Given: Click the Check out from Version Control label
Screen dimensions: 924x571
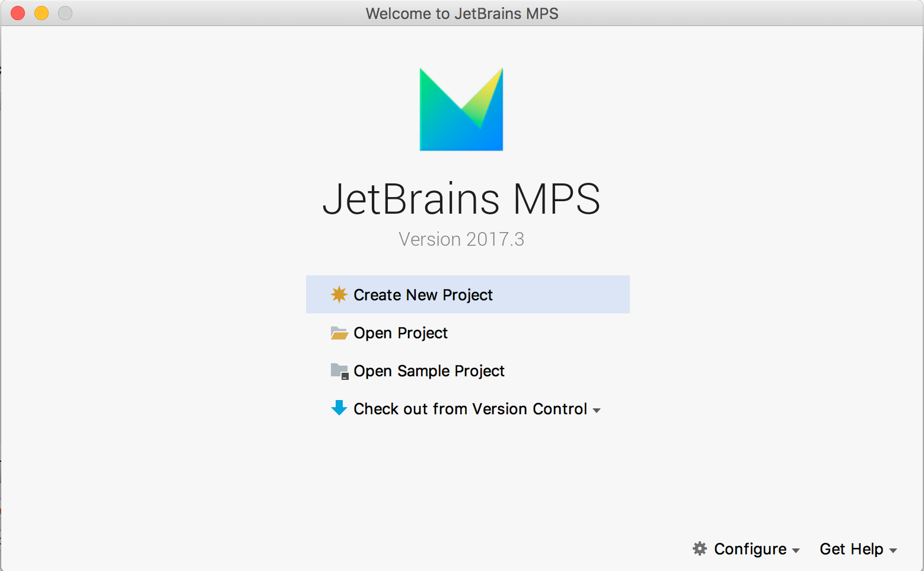Looking at the screenshot, I should 470,408.
